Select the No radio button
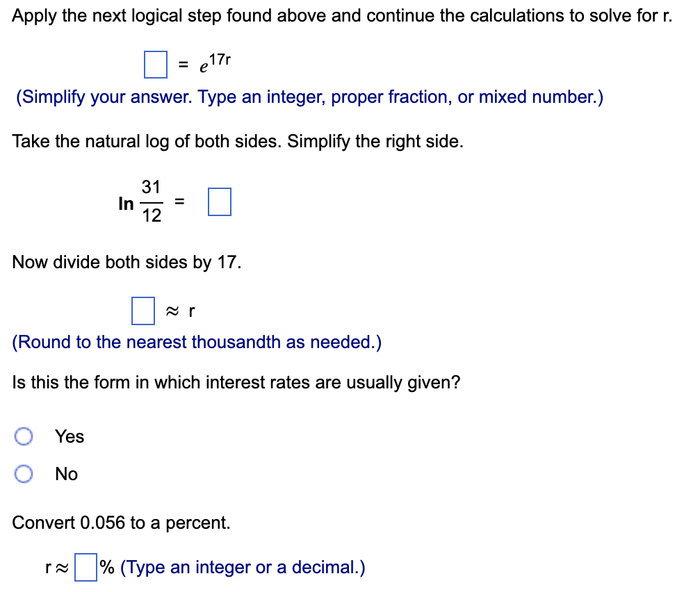The width and height of the screenshot is (700, 592). click(24, 474)
